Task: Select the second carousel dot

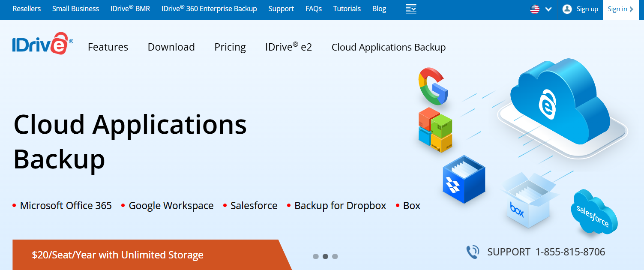Action: [325, 256]
